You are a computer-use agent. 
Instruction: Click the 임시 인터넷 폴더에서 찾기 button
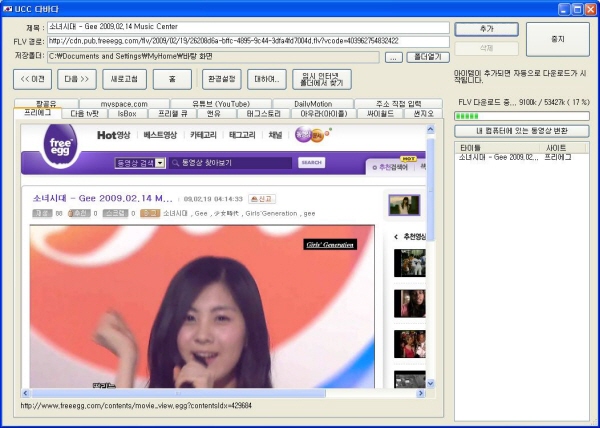[322, 79]
